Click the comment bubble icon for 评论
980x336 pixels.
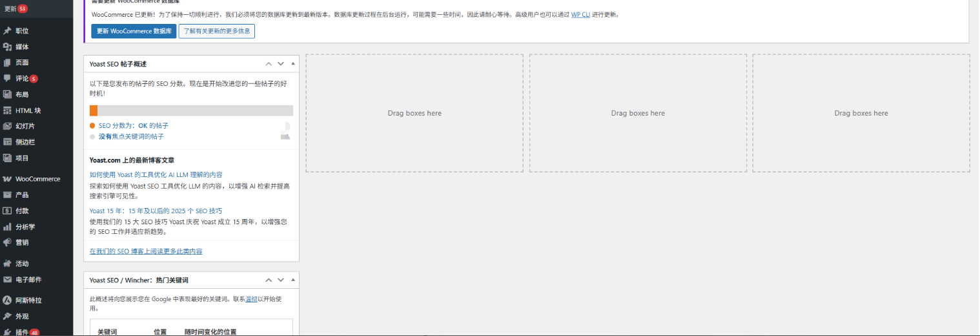tap(7, 78)
